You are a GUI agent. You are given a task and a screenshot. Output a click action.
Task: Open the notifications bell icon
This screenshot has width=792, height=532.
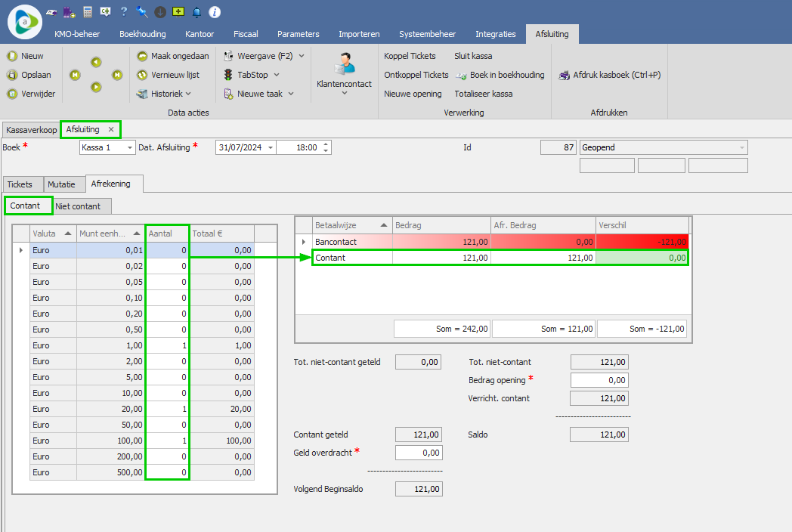tap(197, 12)
